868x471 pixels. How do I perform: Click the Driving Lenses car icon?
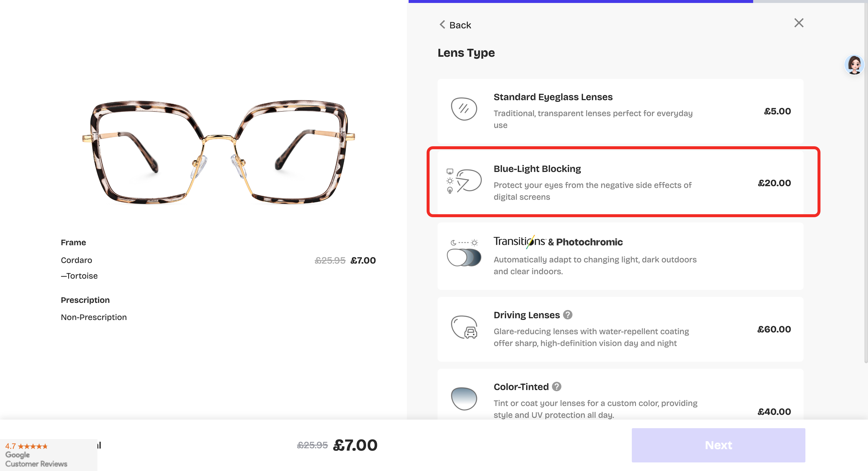pyautogui.click(x=464, y=327)
